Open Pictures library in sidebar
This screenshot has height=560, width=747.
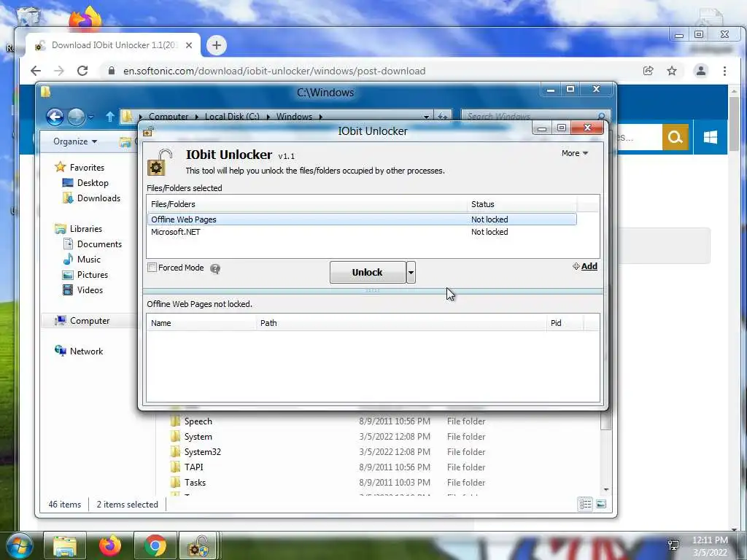[86, 275]
